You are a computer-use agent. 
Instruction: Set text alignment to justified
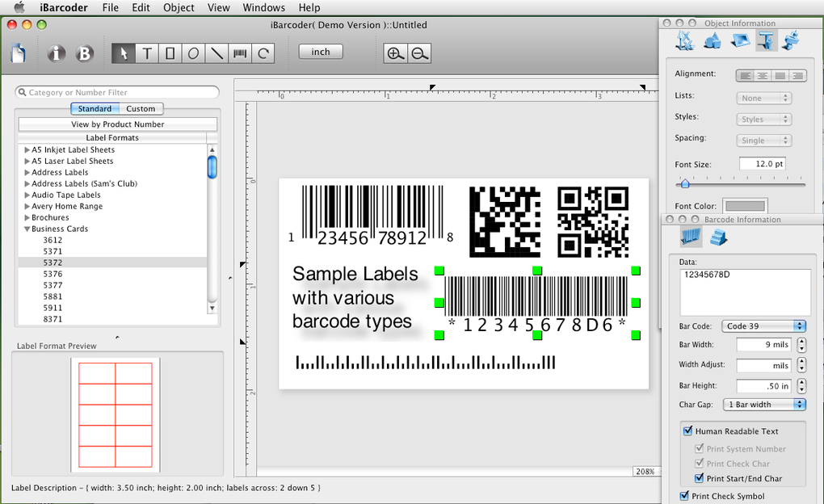pyautogui.click(x=780, y=76)
